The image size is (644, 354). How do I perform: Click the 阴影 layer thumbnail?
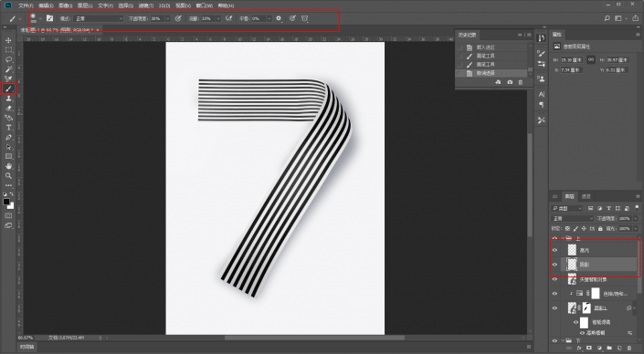572,265
